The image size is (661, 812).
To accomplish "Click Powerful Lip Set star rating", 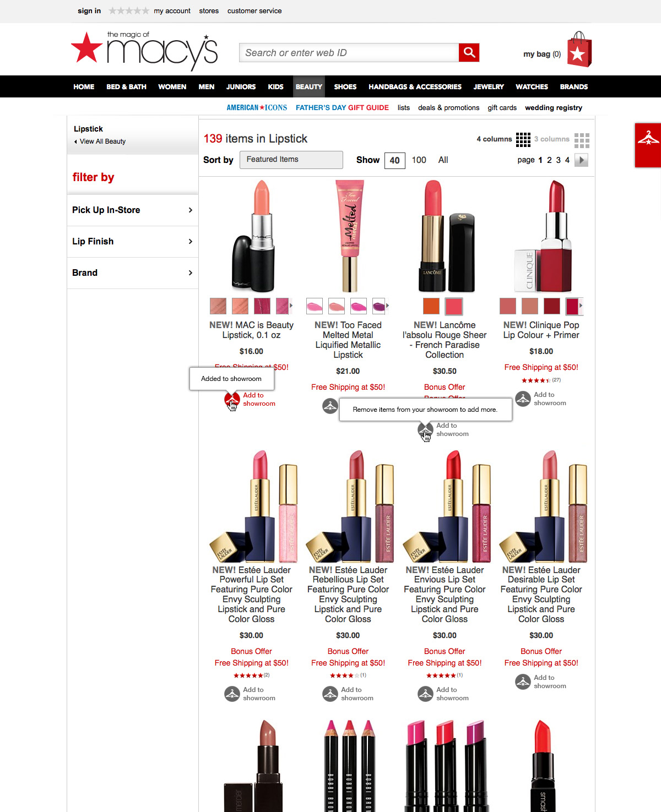I will tap(248, 675).
